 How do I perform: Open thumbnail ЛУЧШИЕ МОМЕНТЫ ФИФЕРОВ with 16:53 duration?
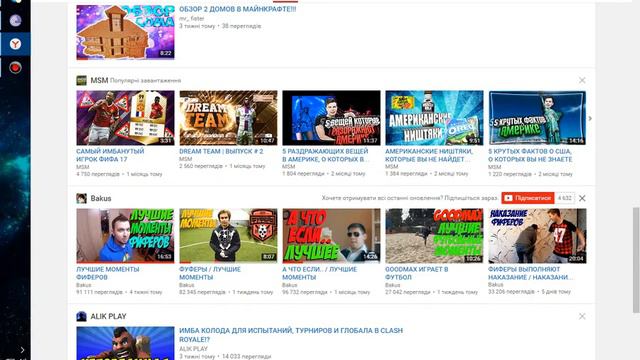[125, 236]
